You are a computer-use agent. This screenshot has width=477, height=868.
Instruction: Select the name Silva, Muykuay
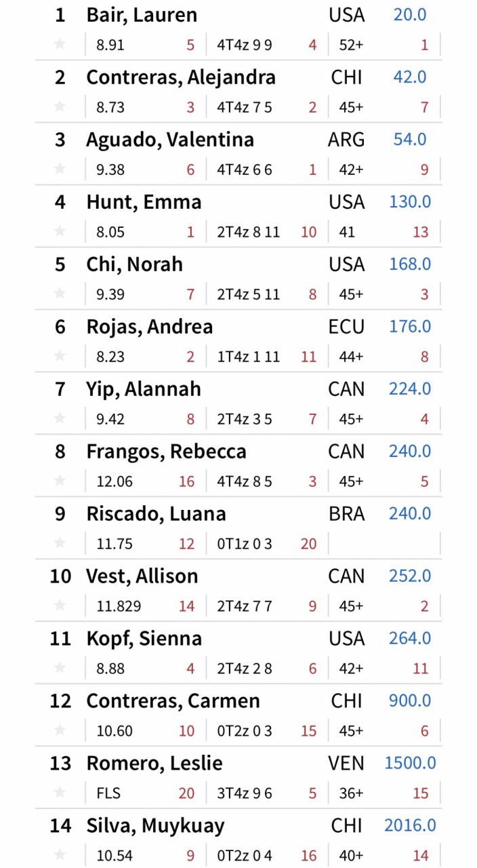coord(155,825)
